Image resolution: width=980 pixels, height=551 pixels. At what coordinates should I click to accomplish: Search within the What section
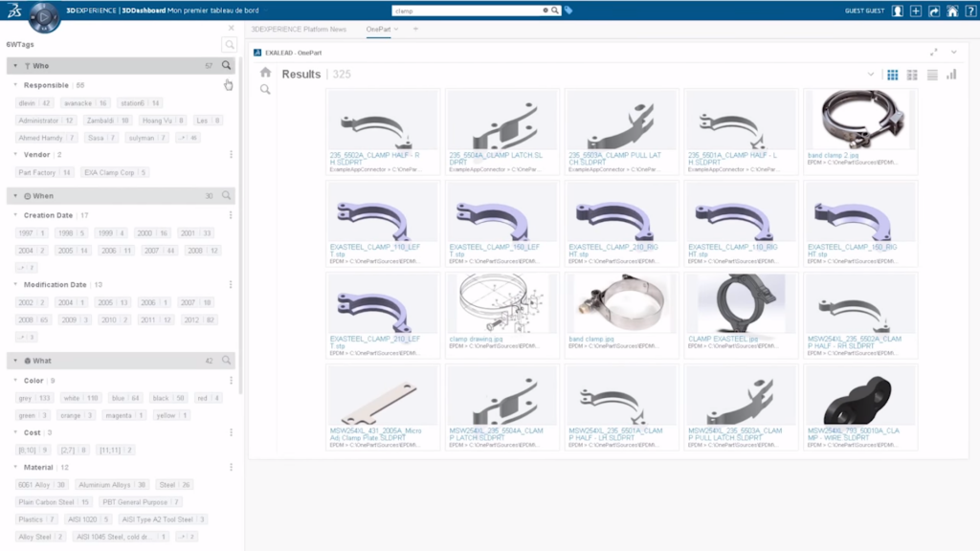coord(226,361)
